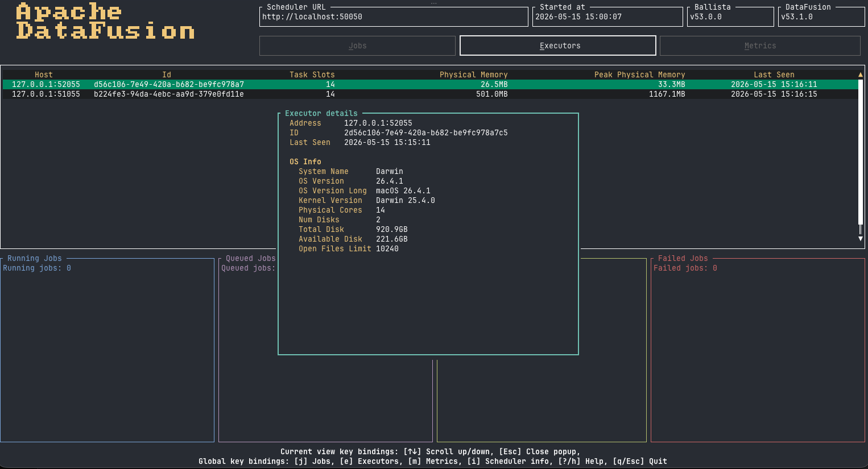Click the Kernel Version value Darwin 25.4.0
The height and width of the screenshot is (469, 868).
406,201
